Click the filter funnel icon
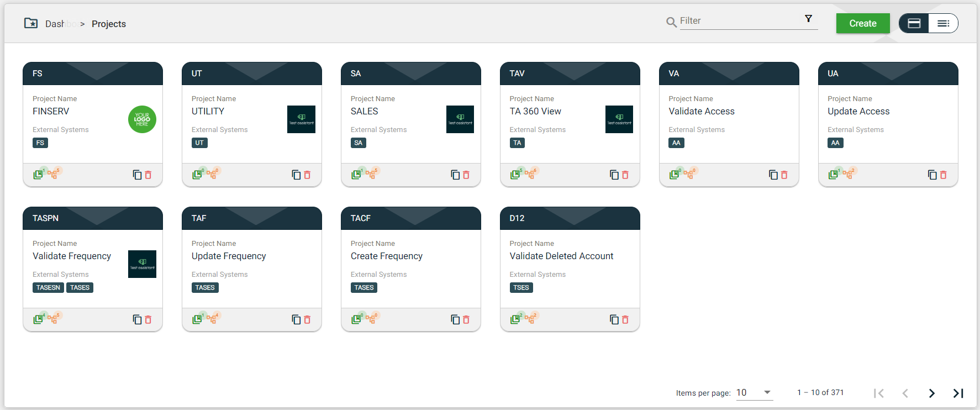980x410 pixels. pos(808,19)
